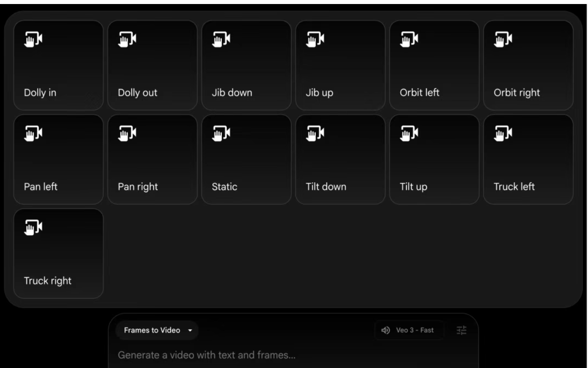Click the camera icon in Jib up card

(315, 39)
